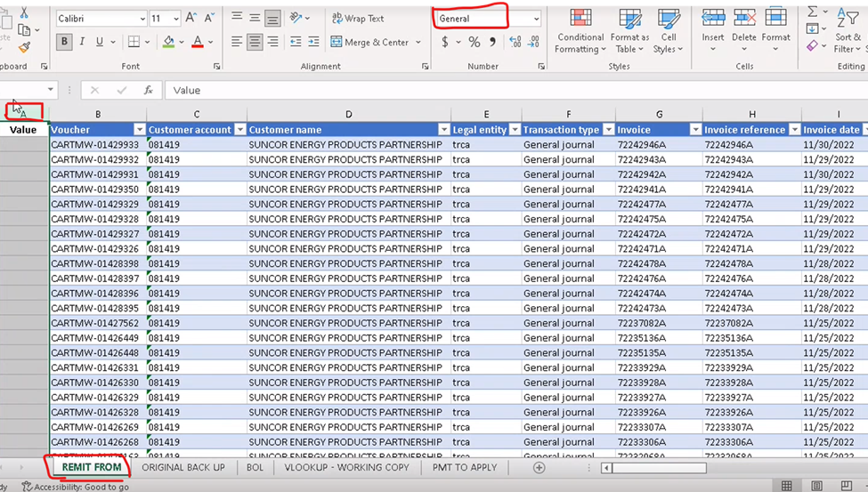Image resolution: width=868 pixels, height=492 pixels.
Task: Click Accounting dollar format icon
Action: (x=445, y=42)
